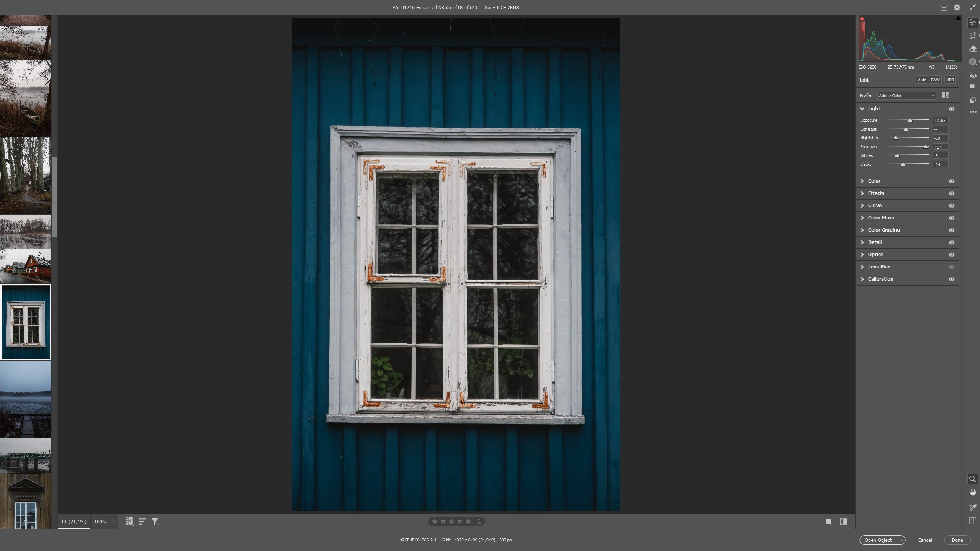Select the Red Eye removal tool
The height and width of the screenshot is (551, 980).
972,75
